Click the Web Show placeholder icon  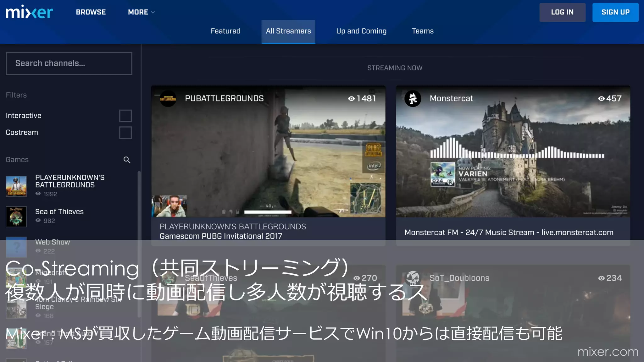coord(16,247)
